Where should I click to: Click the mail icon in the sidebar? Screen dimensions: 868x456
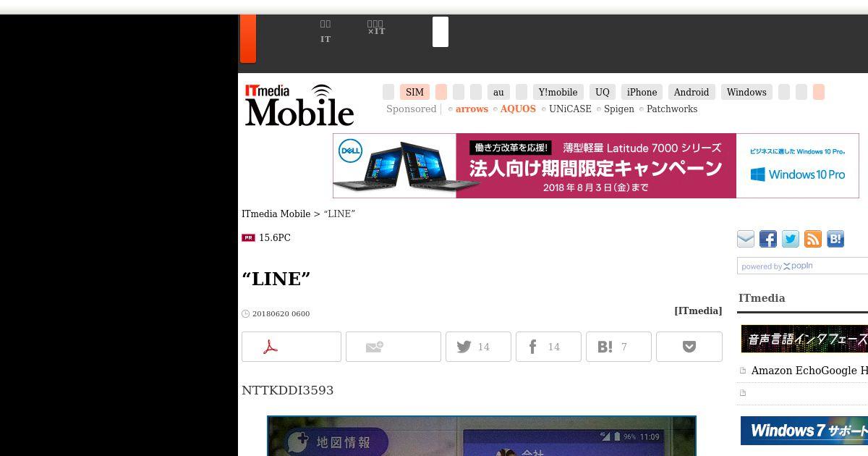(x=746, y=239)
